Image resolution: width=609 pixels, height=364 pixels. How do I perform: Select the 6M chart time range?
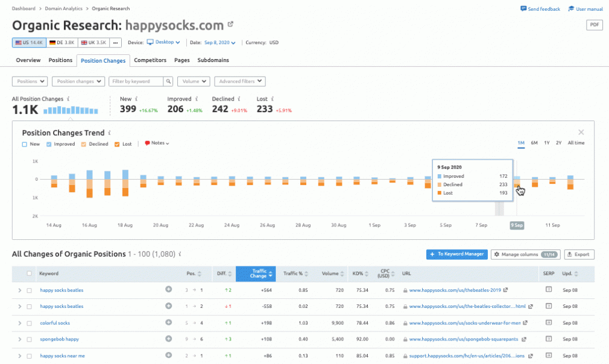point(534,143)
